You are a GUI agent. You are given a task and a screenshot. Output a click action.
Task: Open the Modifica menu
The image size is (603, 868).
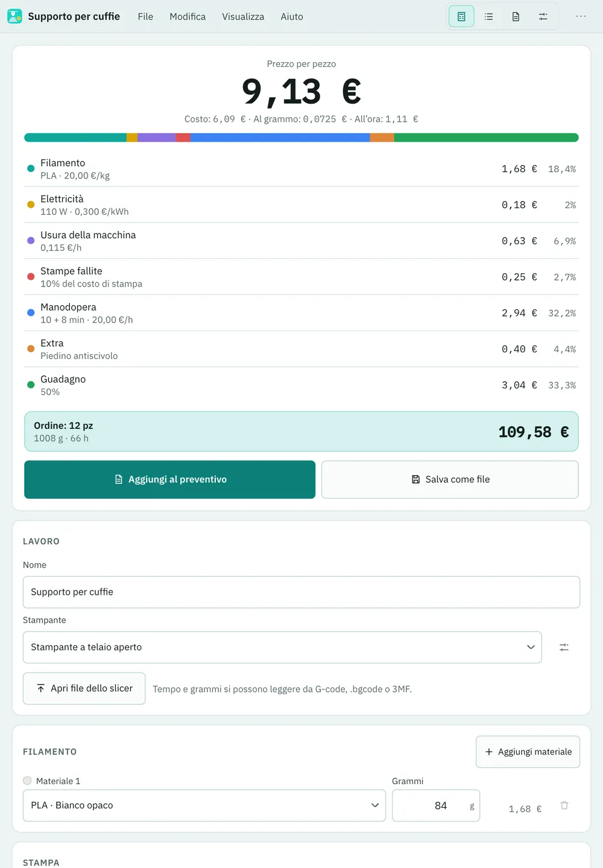click(x=188, y=16)
